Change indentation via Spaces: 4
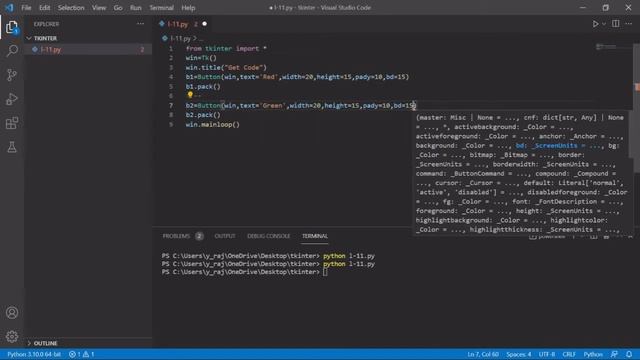Image resolution: width=640 pixels, height=360 pixels. click(x=519, y=354)
